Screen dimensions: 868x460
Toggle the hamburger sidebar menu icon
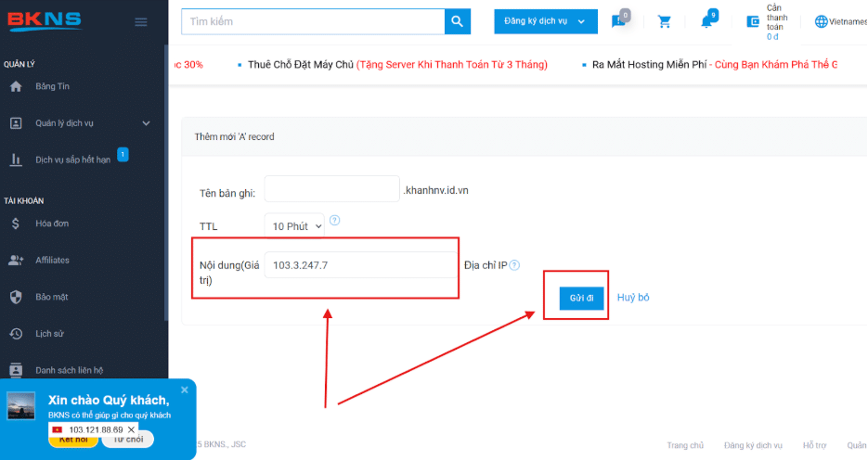click(141, 22)
